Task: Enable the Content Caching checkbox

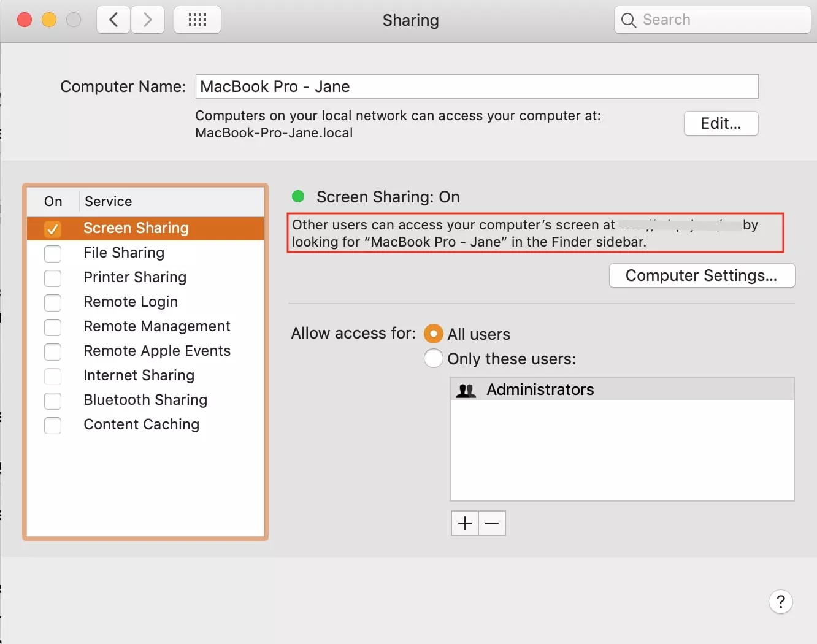Action: [x=53, y=425]
